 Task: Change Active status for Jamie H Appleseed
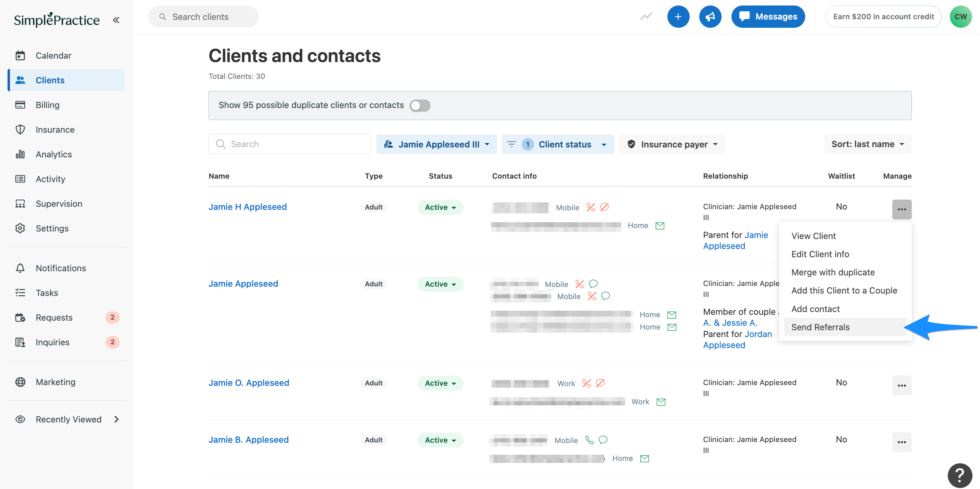click(x=440, y=207)
